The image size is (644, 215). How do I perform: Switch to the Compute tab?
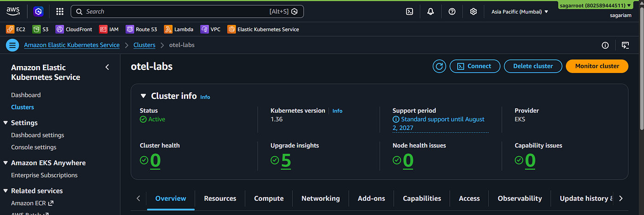click(x=269, y=198)
